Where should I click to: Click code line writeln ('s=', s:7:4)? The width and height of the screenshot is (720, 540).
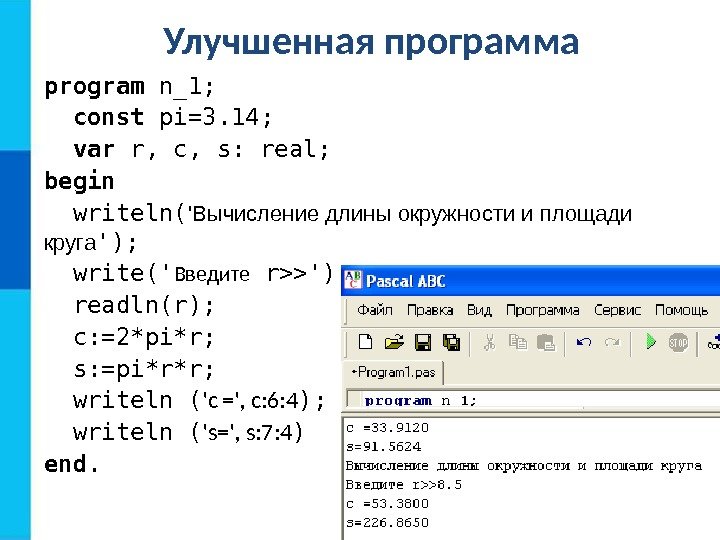[188, 433]
